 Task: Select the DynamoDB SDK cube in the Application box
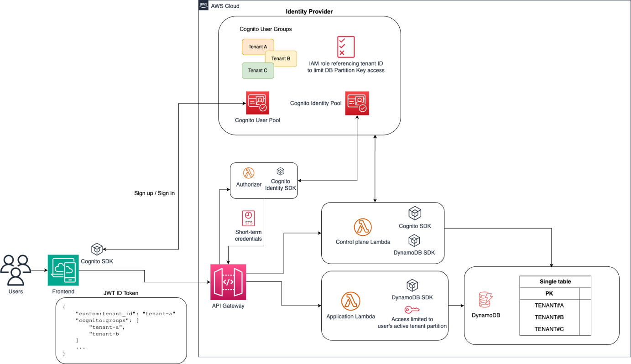tap(412, 286)
